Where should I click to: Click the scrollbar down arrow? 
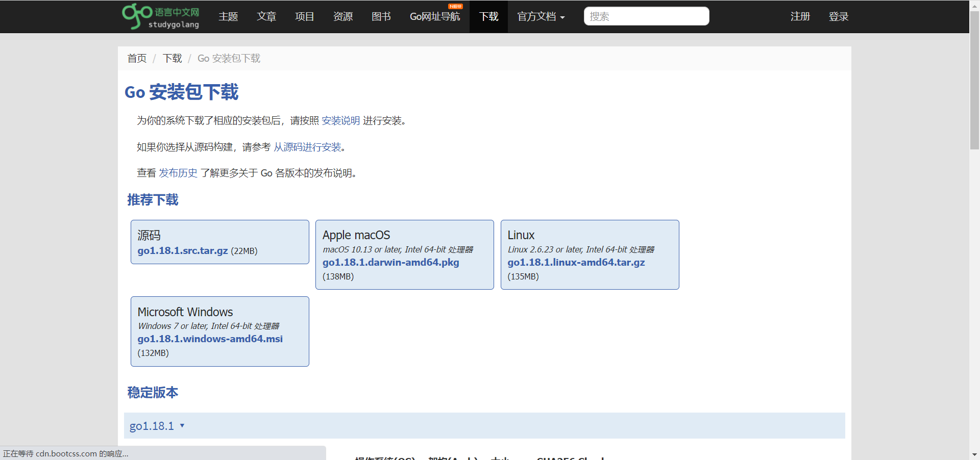coord(974,454)
